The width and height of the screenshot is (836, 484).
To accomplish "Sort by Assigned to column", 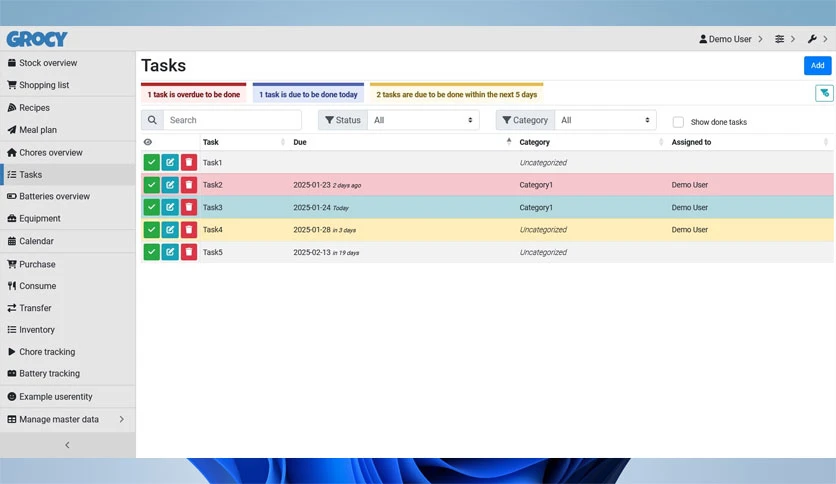I will (750, 142).
